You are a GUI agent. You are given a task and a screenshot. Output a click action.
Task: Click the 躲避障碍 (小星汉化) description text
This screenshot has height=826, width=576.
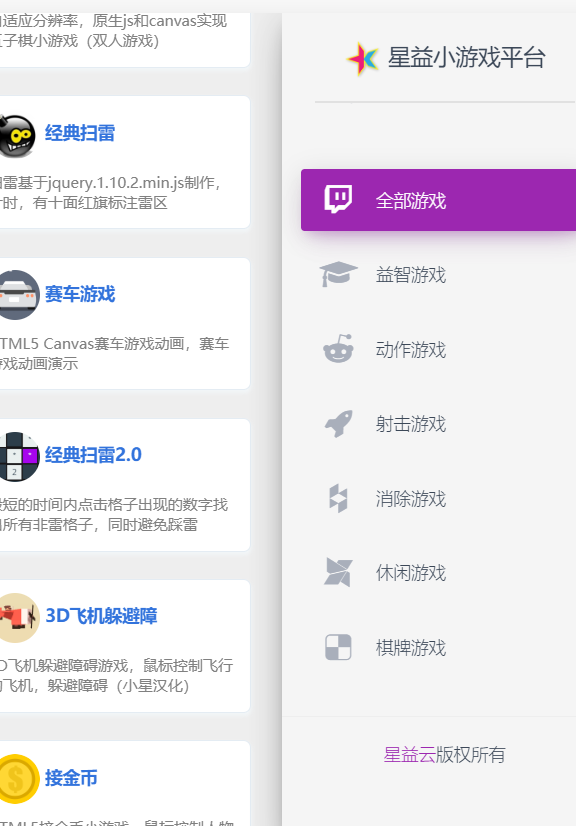(118, 685)
